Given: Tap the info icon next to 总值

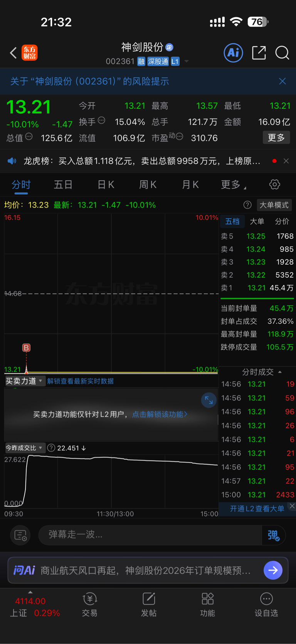Looking at the screenshot, I should [29, 137].
